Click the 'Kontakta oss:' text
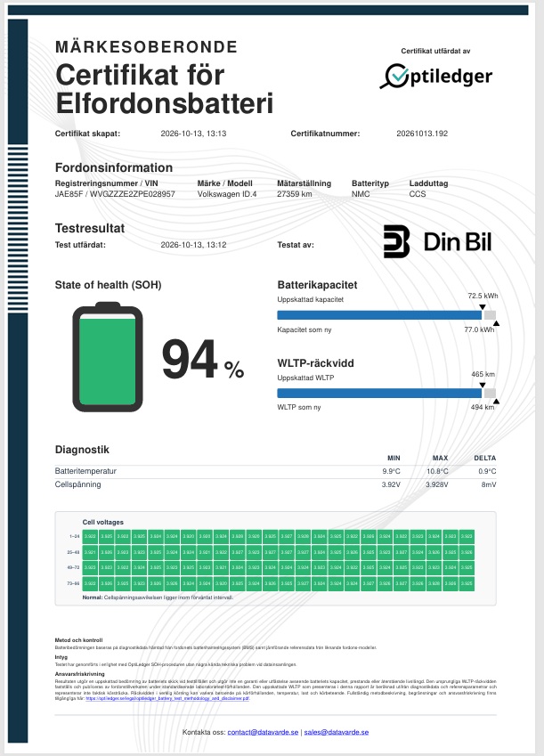 point(204,732)
